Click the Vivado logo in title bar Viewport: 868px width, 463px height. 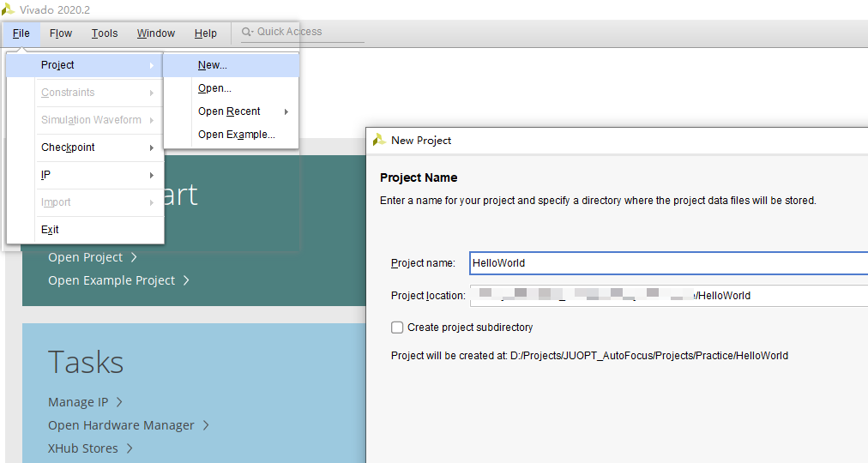click(x=8, y=9)
